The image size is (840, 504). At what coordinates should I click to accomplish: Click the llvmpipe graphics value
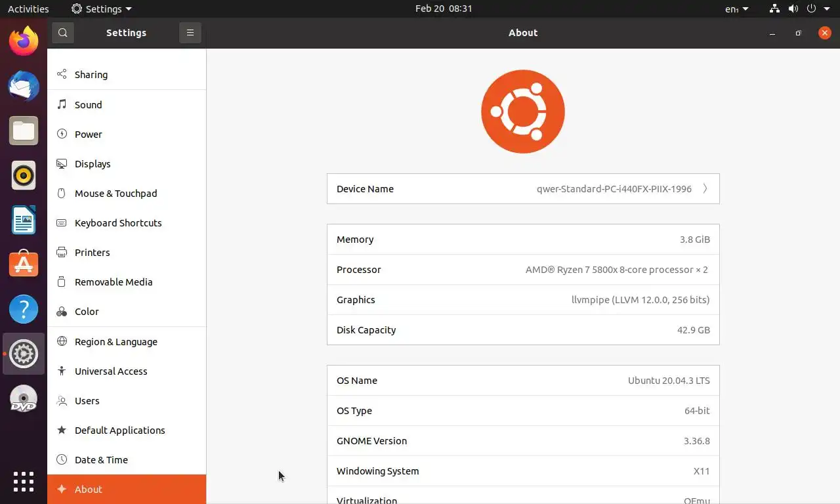click(x=640, y=299)
